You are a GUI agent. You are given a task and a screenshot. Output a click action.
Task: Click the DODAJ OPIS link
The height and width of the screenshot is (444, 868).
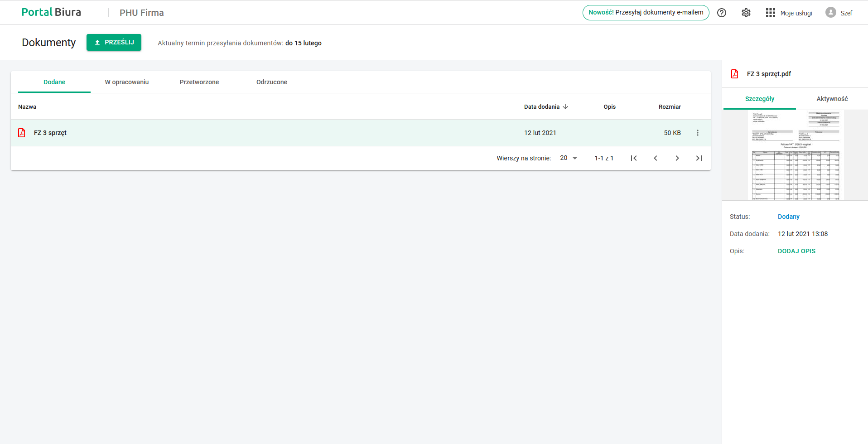(x=796, y=251)
